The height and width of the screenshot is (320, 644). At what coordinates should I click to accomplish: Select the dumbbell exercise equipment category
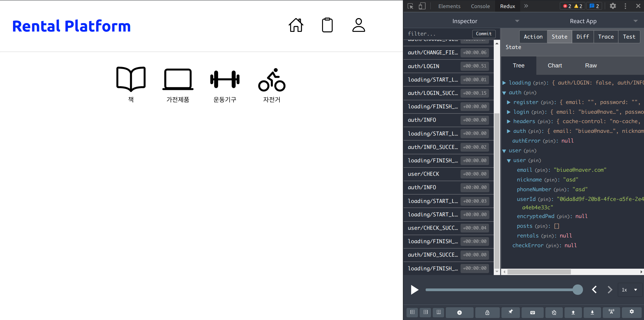(x=225, y=79)
